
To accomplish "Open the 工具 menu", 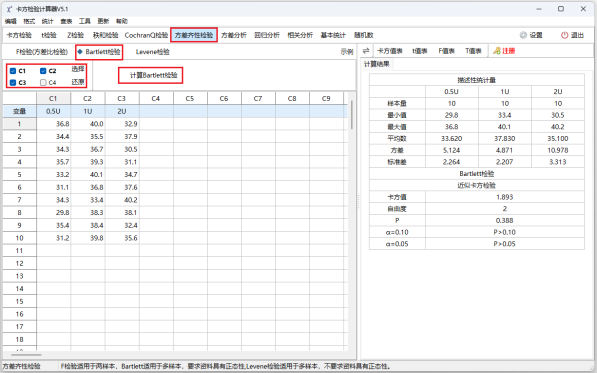I will click(85, 21).
